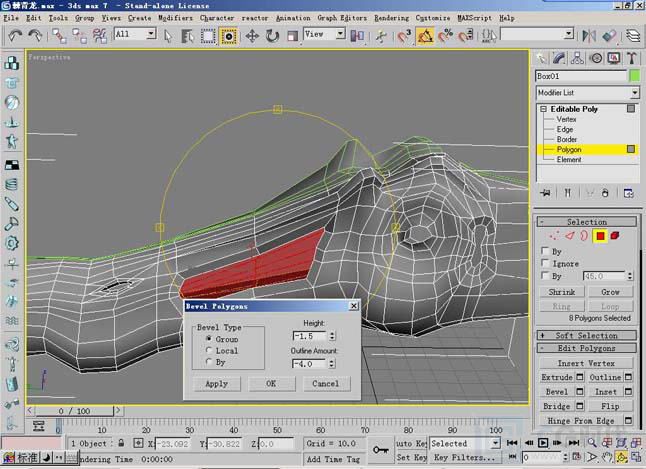Open the Graph Editors menu

342,18
